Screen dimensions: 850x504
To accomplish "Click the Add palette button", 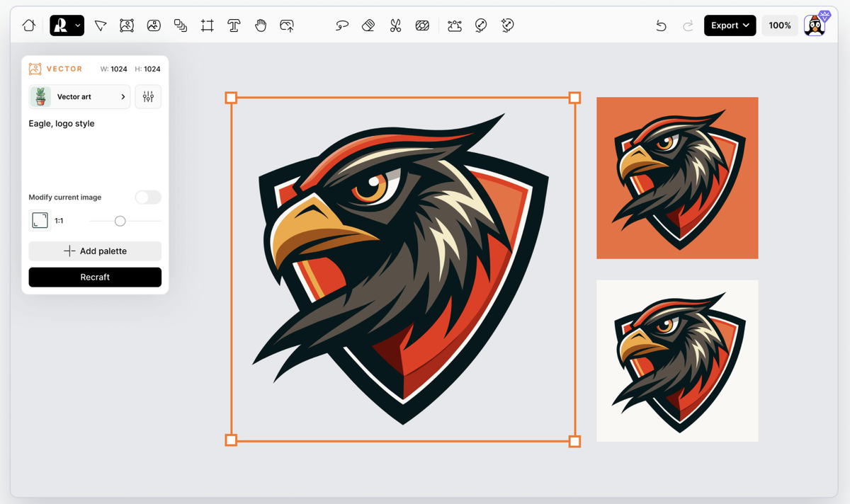I will (95, 251).
